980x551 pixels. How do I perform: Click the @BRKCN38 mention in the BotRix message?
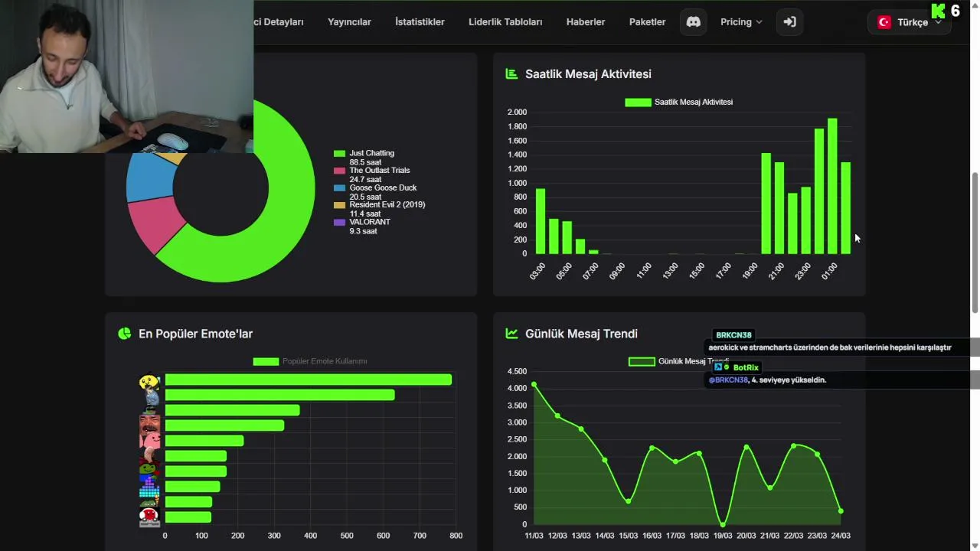(x=728, y=380)
